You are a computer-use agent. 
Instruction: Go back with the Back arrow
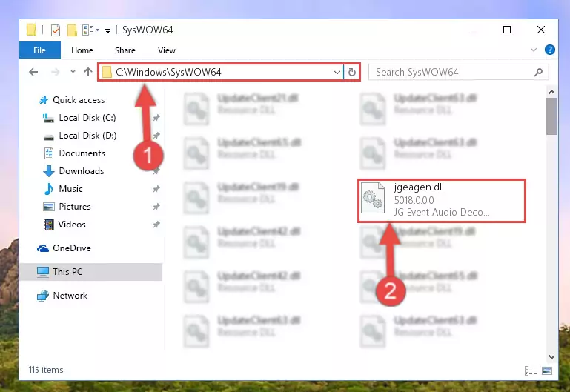(33, 72)
